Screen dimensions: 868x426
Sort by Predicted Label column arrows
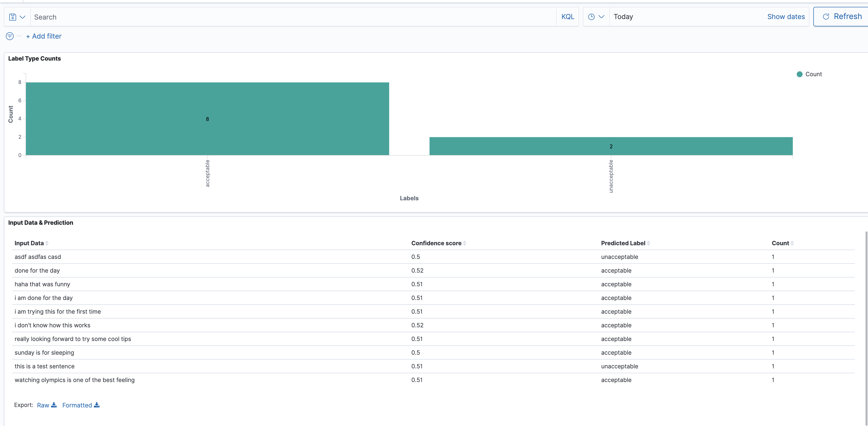pyautogui.click(x=648, y=243)
